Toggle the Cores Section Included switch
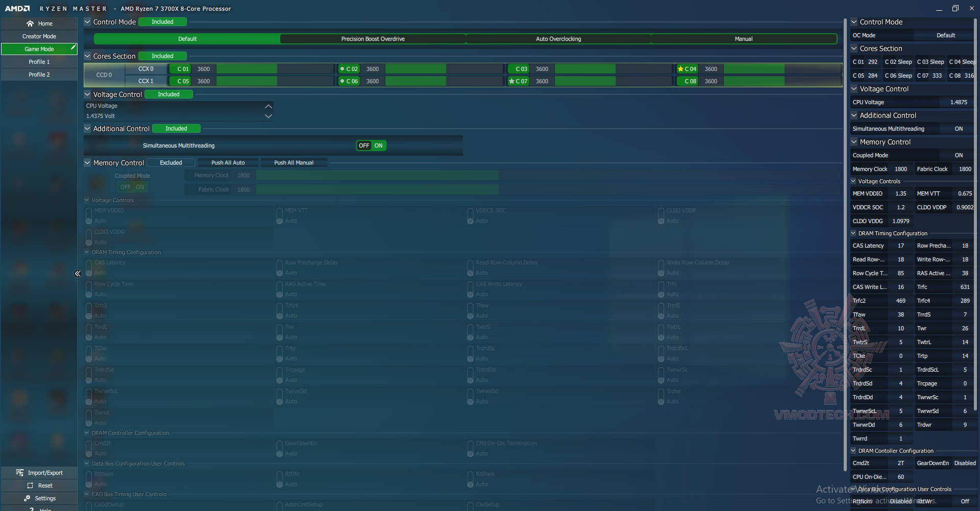Screen dimensions: 980x511 click(162, 56)
